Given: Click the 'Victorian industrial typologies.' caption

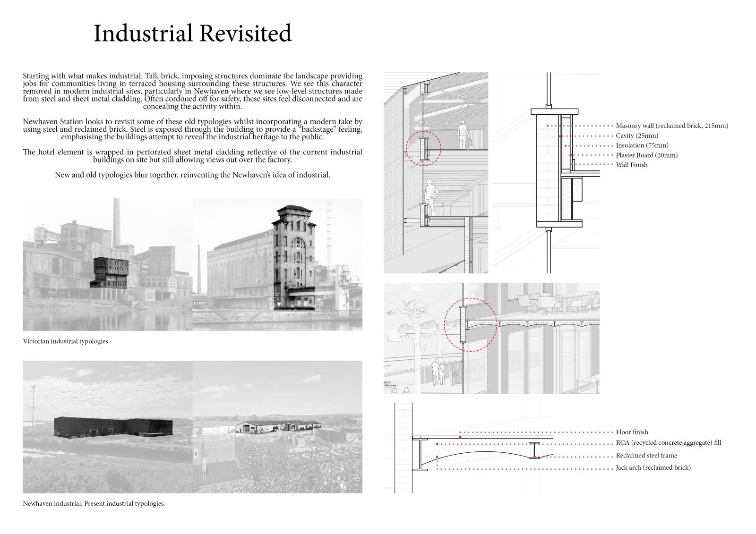Looking at the screenshot, I should (x=66, y=341).
